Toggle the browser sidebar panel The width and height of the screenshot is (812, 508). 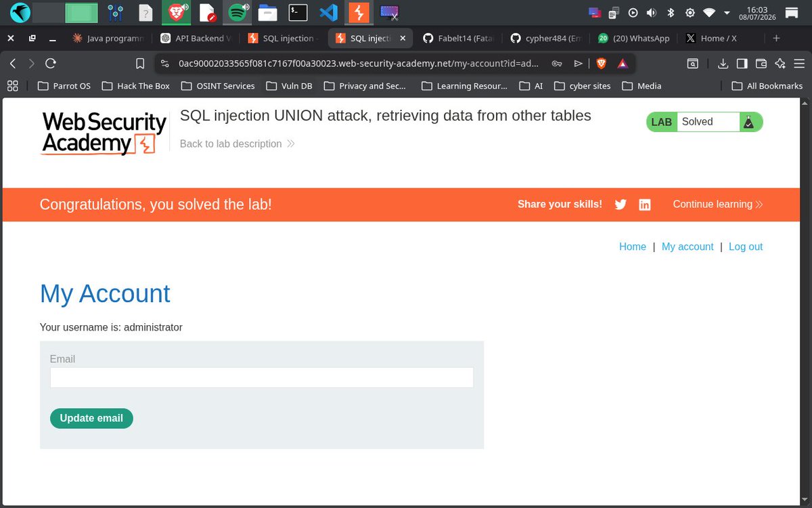(x=742, y=64)
